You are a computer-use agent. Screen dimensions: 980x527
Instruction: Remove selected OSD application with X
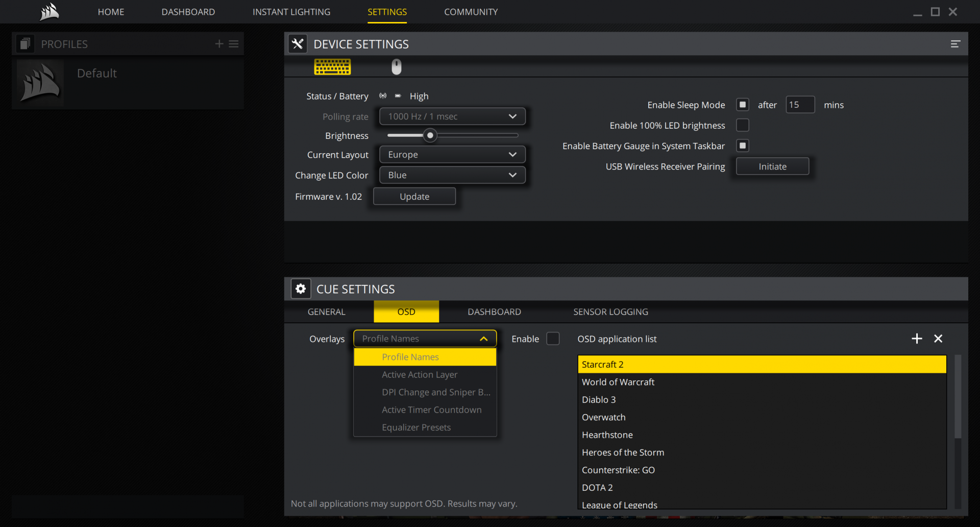coord(938,339)
